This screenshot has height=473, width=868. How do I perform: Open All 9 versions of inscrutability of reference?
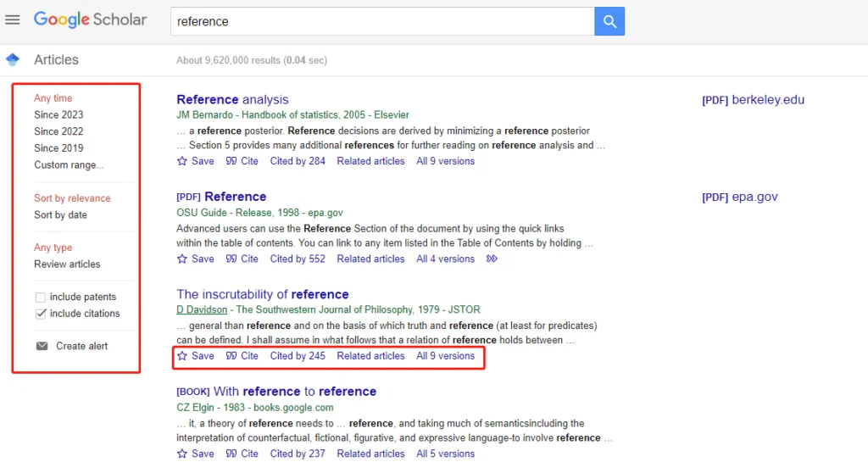coord(446,356)
